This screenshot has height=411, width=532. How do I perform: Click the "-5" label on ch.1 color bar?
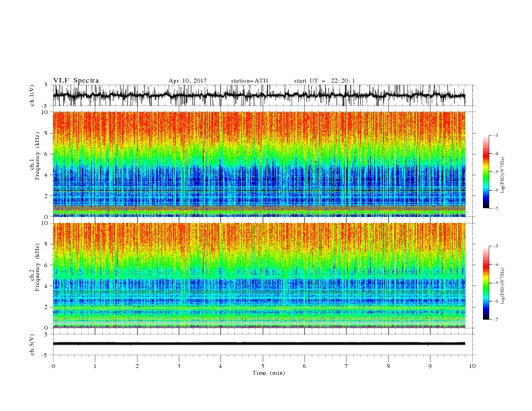[495, 172]
